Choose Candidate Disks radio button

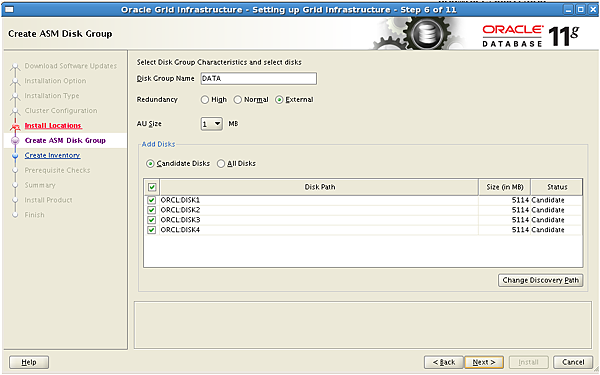pos(150,164)
